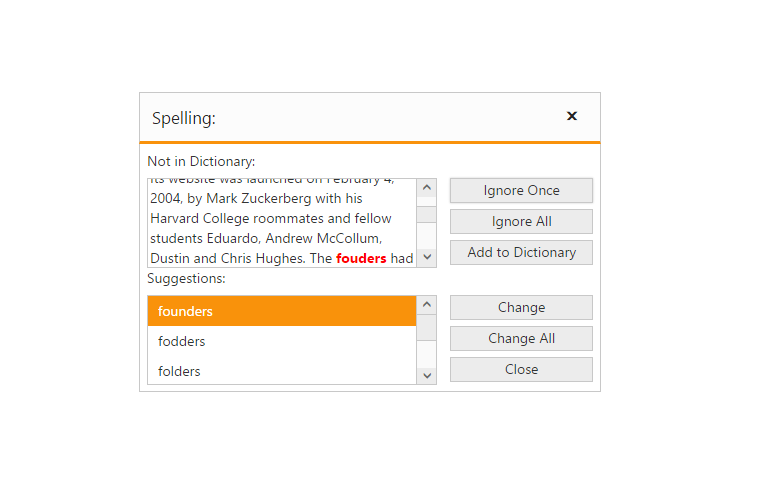Add the misspelled word to the dictionary
Image resolution: width=780 pixels, height=500 pixels.
(521, 253)
